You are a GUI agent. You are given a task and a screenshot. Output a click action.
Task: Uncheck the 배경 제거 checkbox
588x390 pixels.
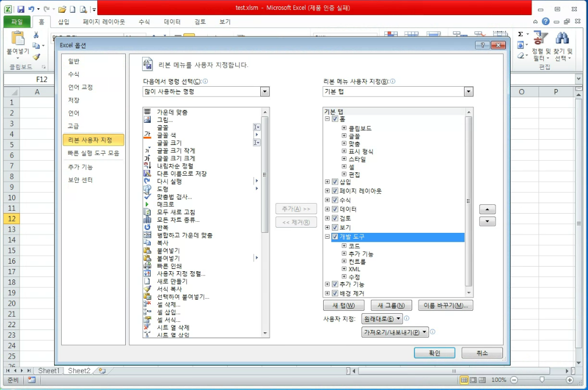point(335,293)
